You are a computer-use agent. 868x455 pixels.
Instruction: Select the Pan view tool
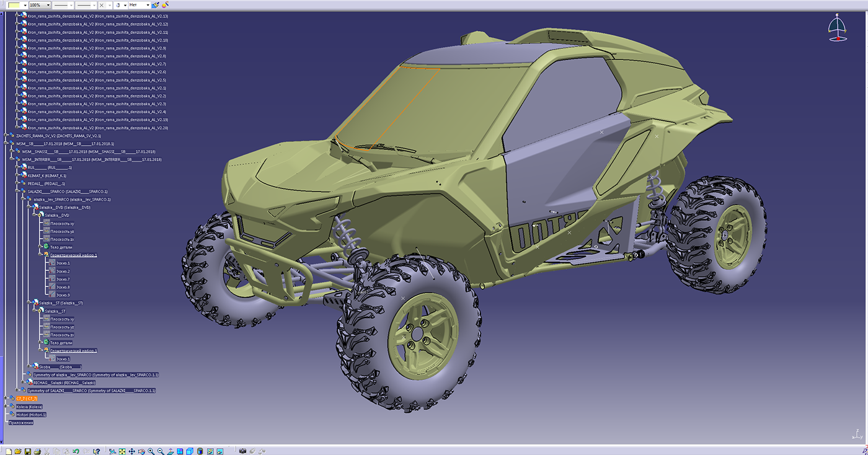tap(131, 451)
